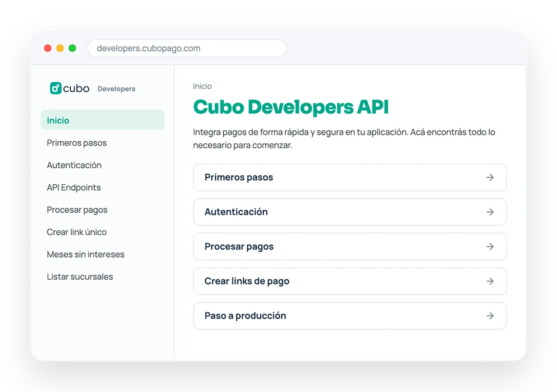Go to API Endpoints in sidebar
This screenshot has height=392, width=557.
coord(73,188)
